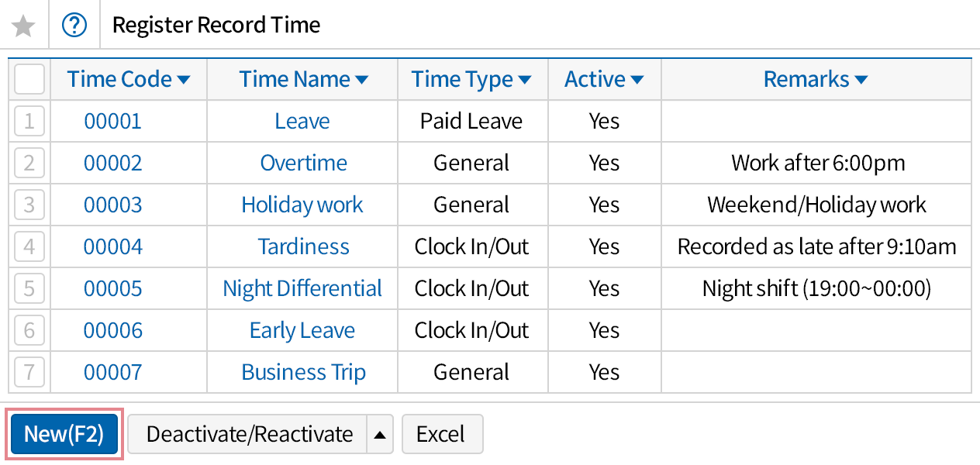Select the row 4 checkbox
This screenshot has height=465, width=980.
[29, 246]
